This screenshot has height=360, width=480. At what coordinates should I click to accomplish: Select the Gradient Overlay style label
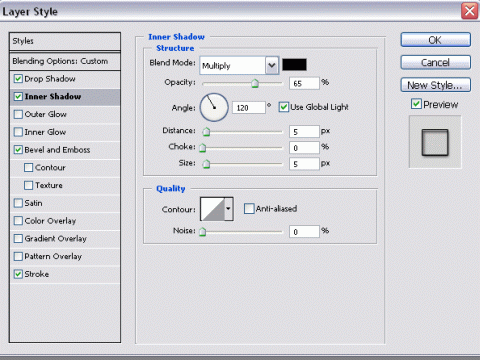coord(56,238)
